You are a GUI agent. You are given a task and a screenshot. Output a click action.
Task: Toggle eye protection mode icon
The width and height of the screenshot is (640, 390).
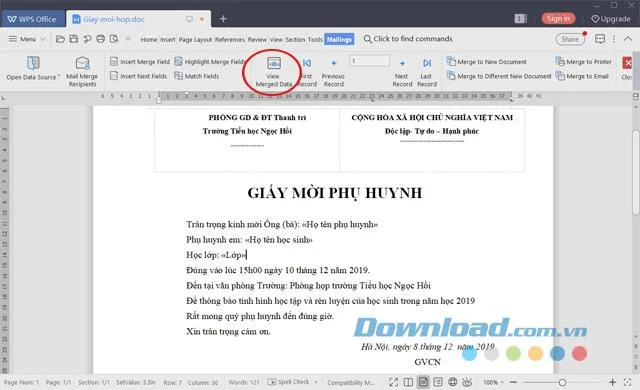pos(467,382)
